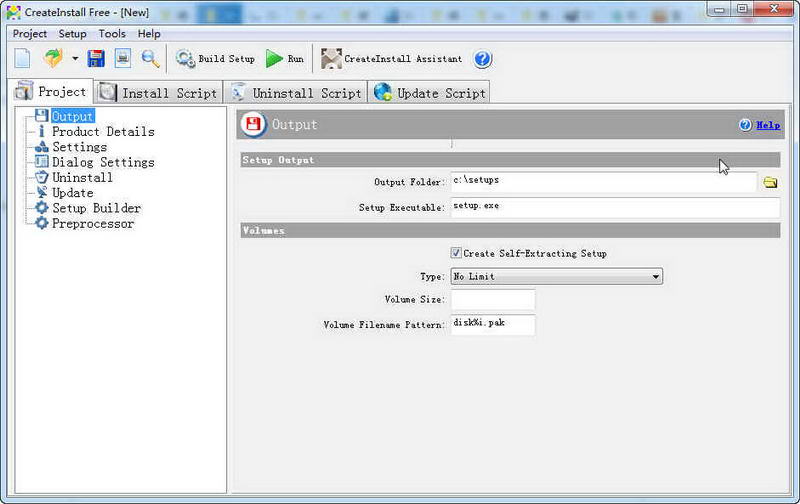Select Dialog Settings tree item

pyautogui.click(x=103, y=162)
